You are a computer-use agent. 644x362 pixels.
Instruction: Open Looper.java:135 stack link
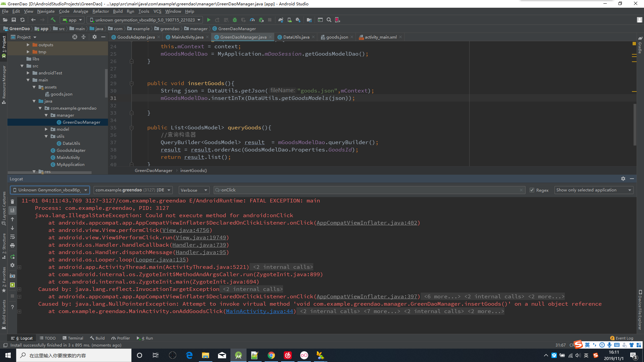160,260
